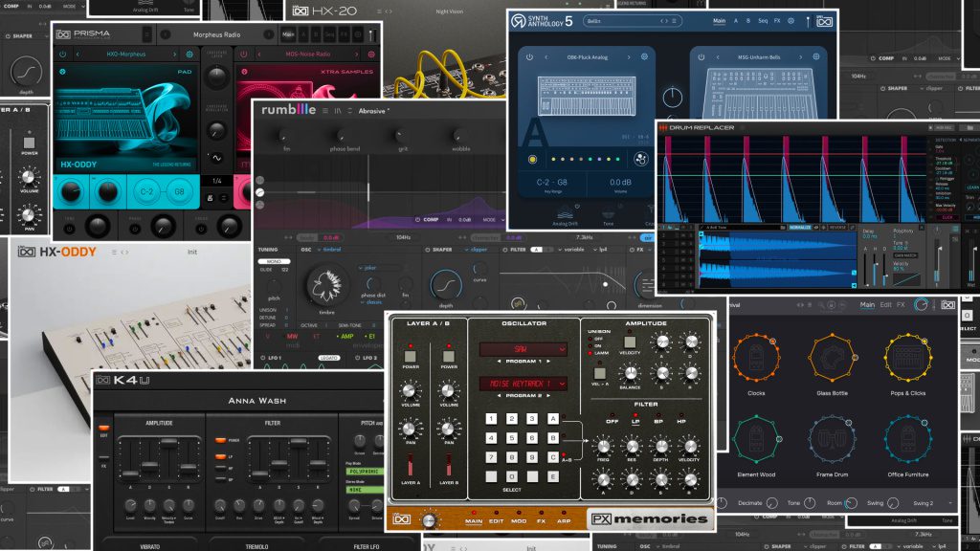This screenshot has height=551, width=980.
Task: Set Unison to OFF in PX Memories
Action: click(x=590, y=339)
